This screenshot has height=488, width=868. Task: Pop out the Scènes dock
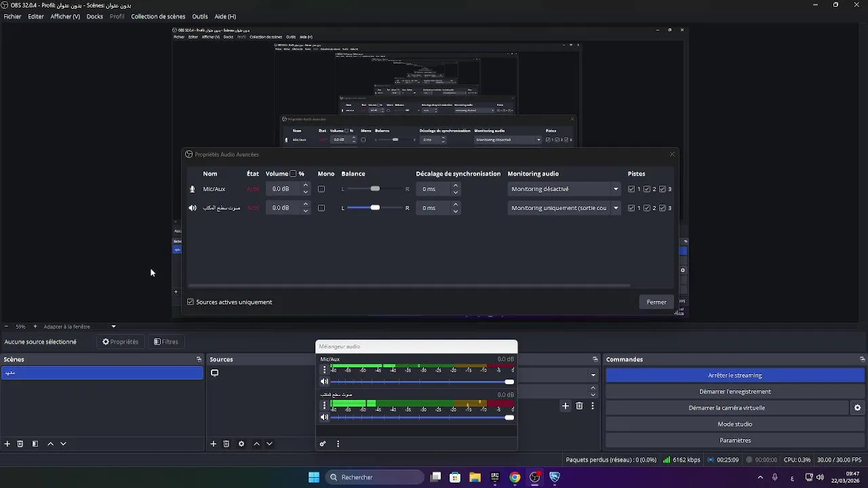click(199, 359)
